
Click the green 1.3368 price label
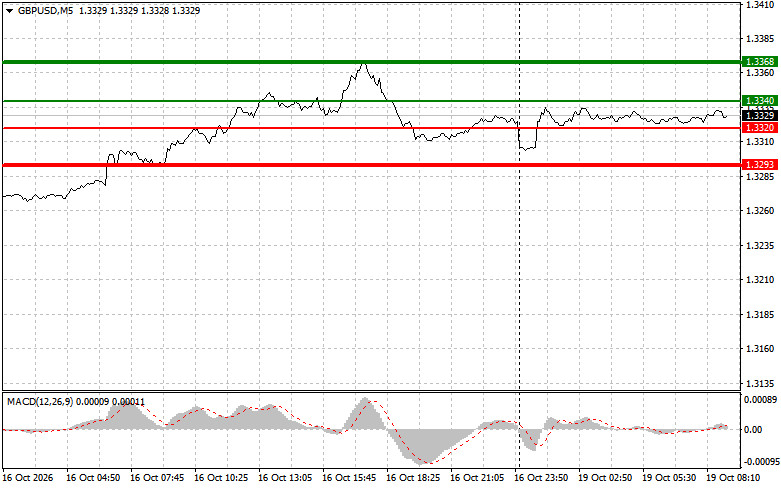[x=760, y=62]
